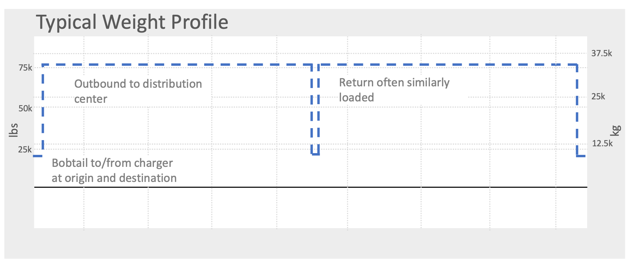Click the Return often similarly loaded annotation

394,90
